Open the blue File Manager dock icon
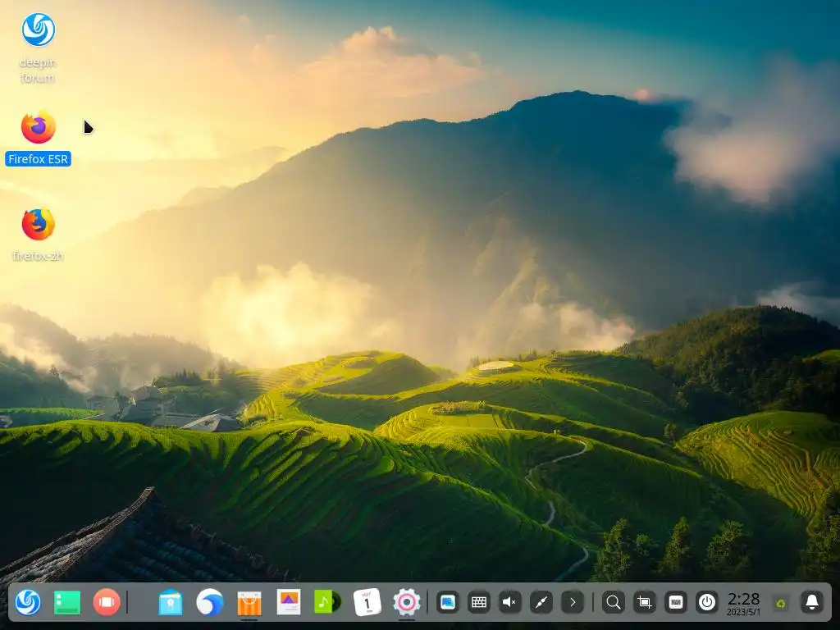The height and width of the screenshot is (630, 840). [171, 603]
